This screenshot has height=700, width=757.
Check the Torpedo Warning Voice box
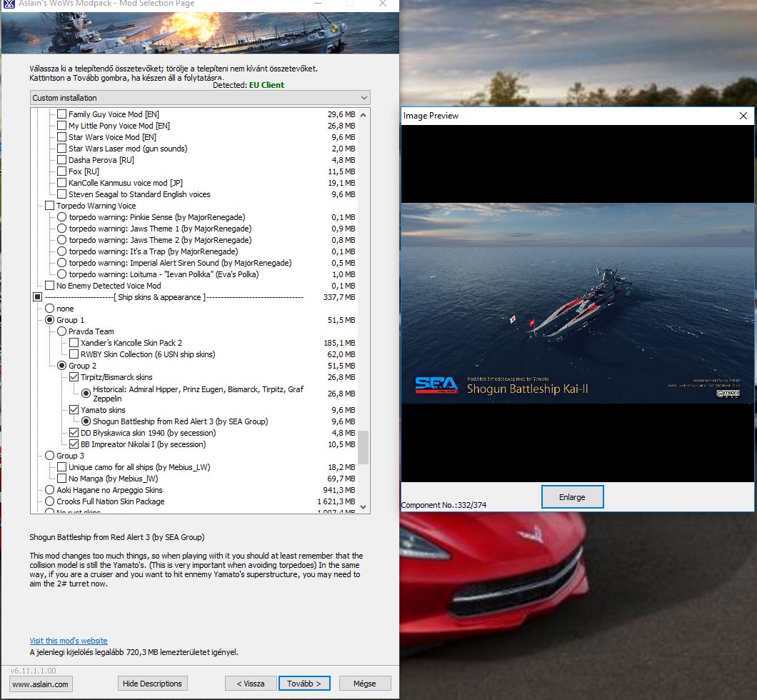[50, 206]
